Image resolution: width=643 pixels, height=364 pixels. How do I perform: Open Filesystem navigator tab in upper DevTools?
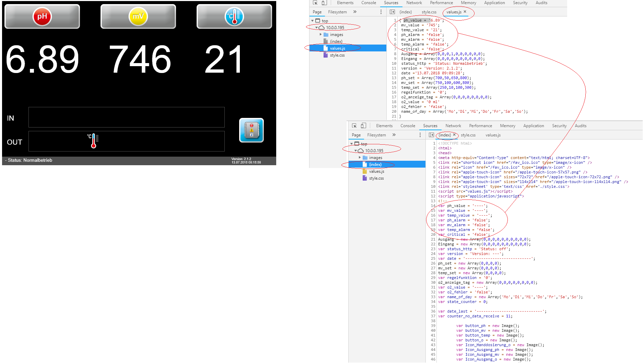[337, 12]
